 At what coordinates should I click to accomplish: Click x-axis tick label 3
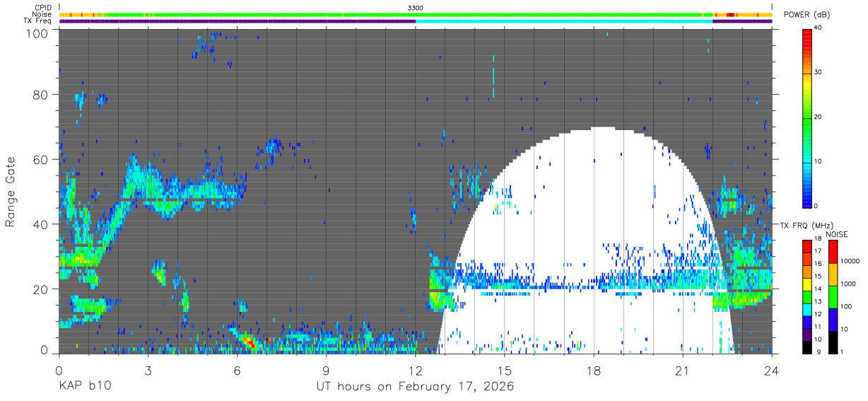click(148, 371)
